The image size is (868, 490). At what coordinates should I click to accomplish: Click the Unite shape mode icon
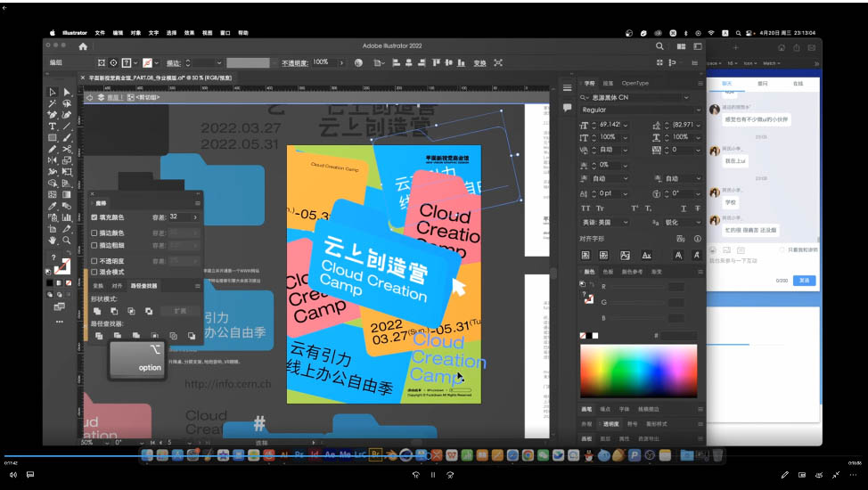[x=97, y=311]
